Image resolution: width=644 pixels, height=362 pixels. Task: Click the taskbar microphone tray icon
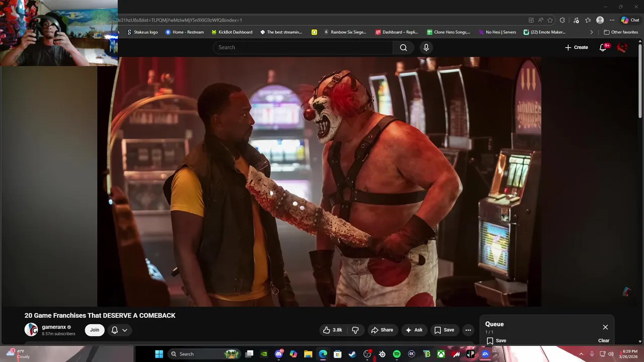[x=592, y=354]
